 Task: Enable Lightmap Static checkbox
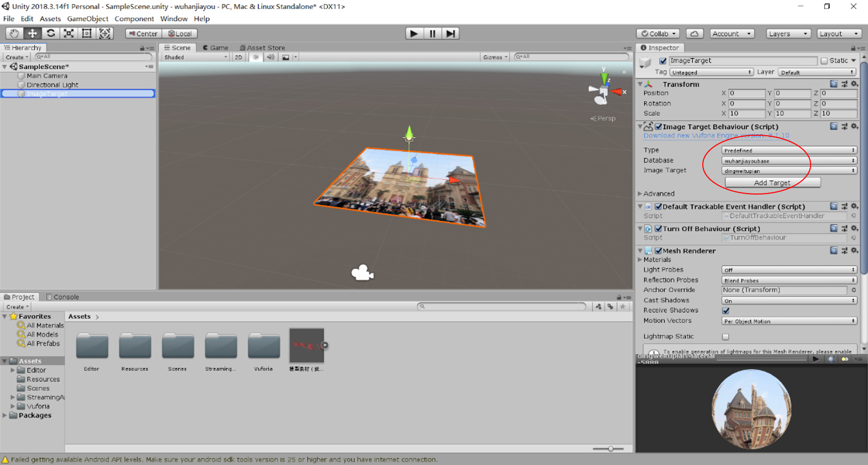point(726,337)
